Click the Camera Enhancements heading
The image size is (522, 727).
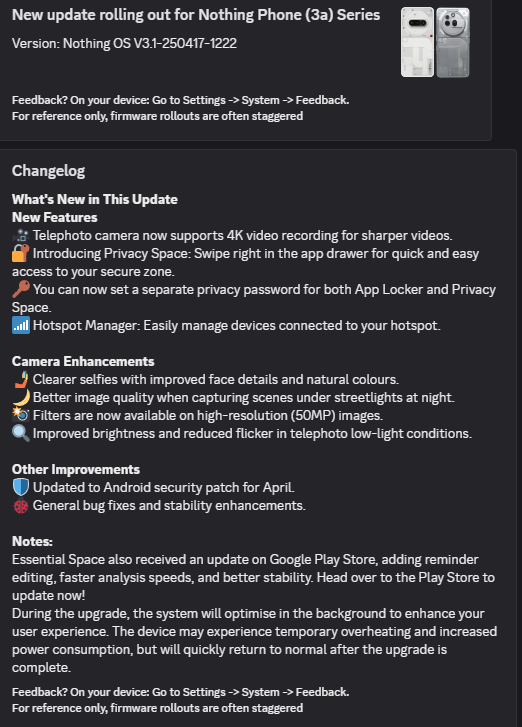pos(83,362)
